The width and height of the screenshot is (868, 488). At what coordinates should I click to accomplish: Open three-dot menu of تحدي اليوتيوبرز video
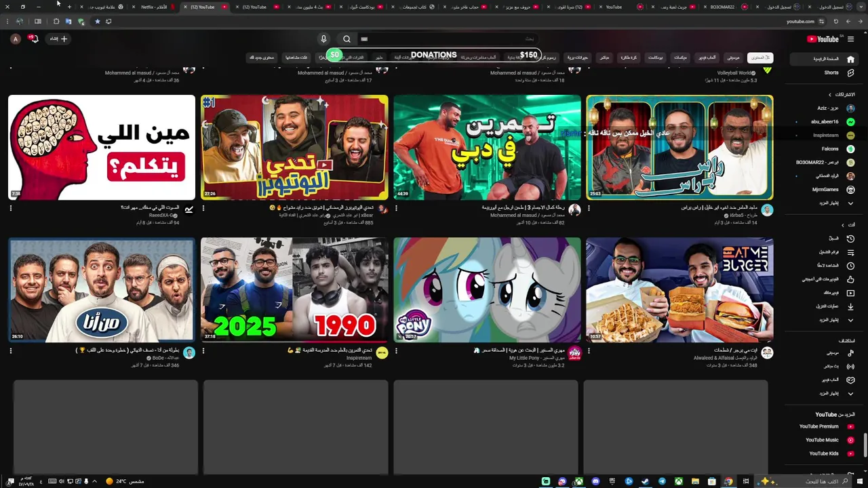203,208
